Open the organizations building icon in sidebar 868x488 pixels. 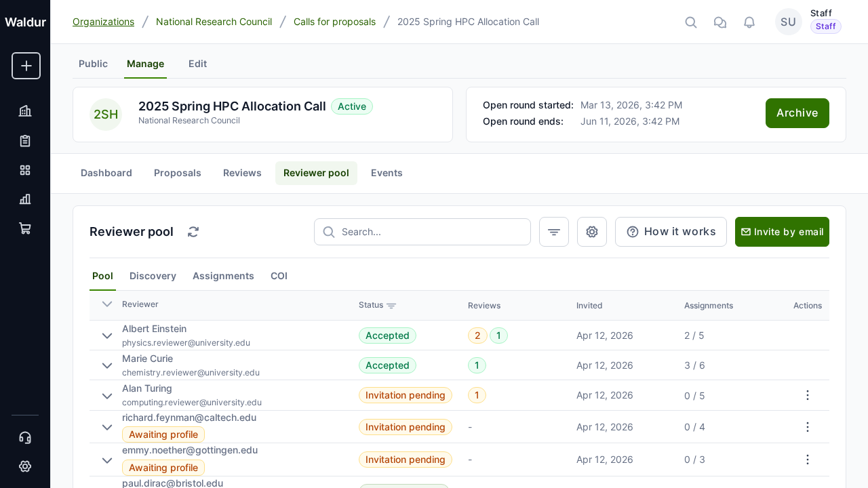coord(25,111)
